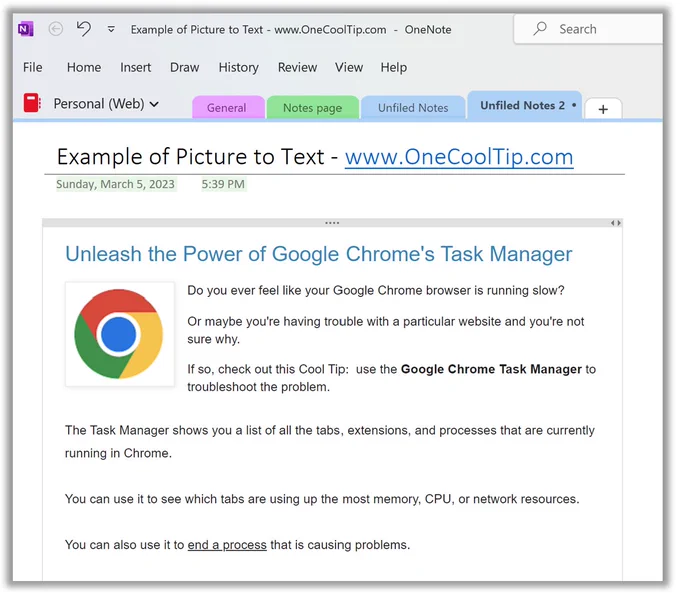Click the red notebook icon

coord(32,103)
